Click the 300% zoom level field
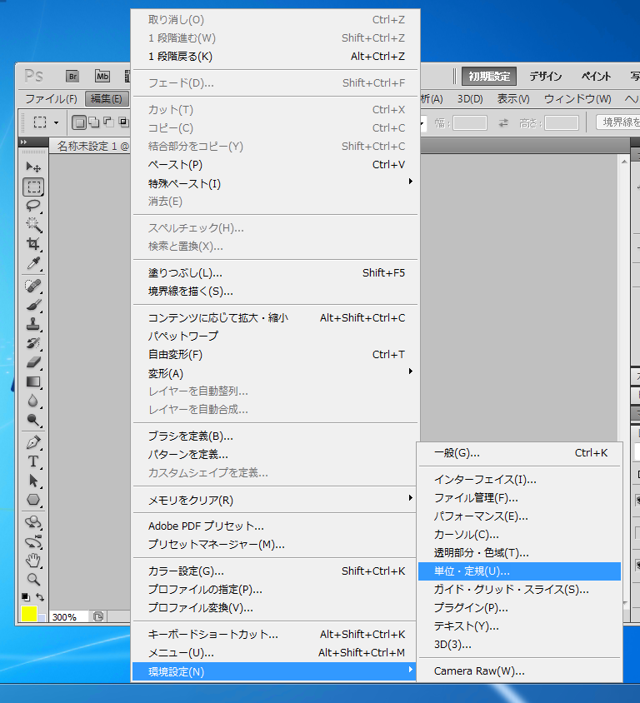The width and height of the screenshot is (640, 703). [x=68, y=617]
